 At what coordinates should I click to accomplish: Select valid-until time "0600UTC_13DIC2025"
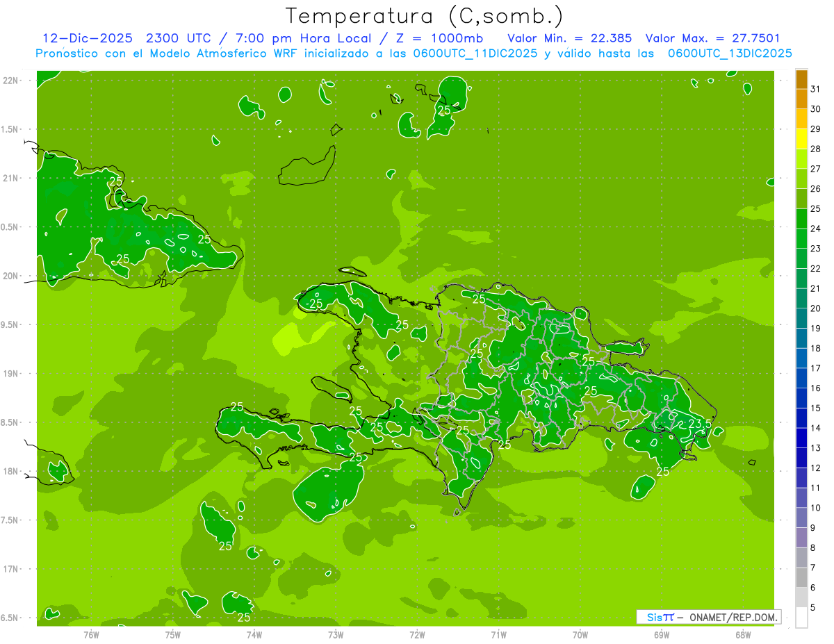tap(730, 53)
